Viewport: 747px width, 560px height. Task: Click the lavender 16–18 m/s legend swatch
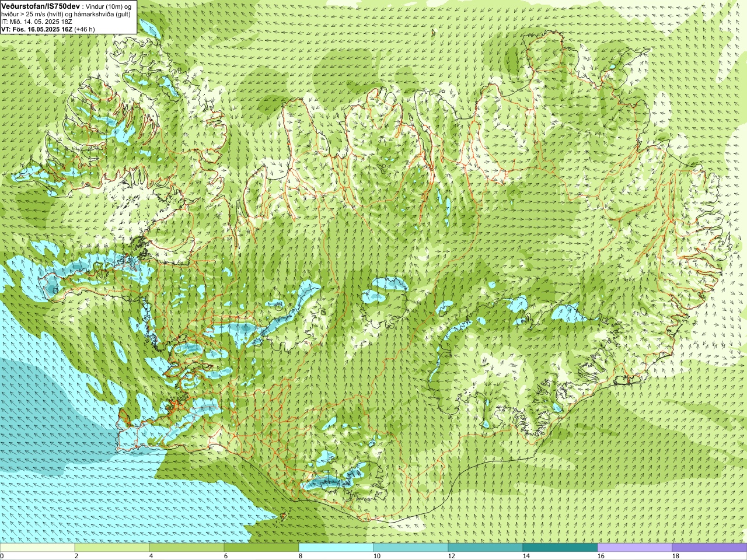(635, 548)
